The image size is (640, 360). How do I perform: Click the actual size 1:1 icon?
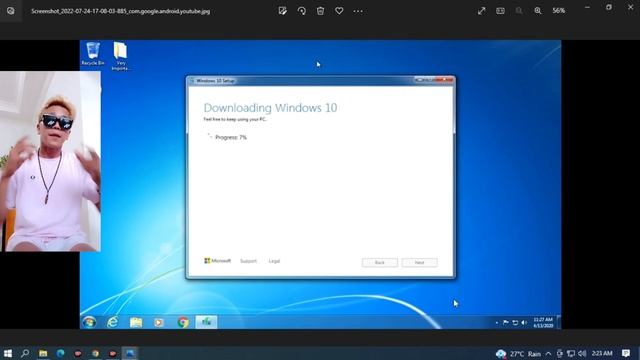pyautogui.click(x=500, y=11)
